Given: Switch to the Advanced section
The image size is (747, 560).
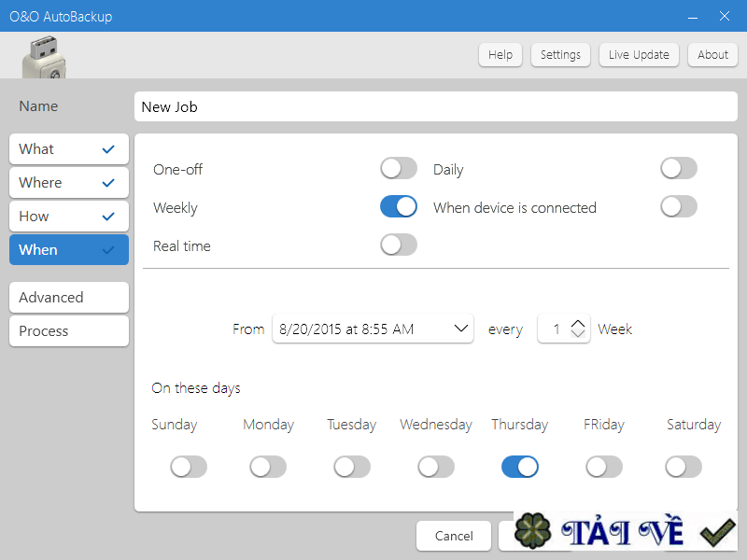Looking at the screenshot, I should point(68,298).
